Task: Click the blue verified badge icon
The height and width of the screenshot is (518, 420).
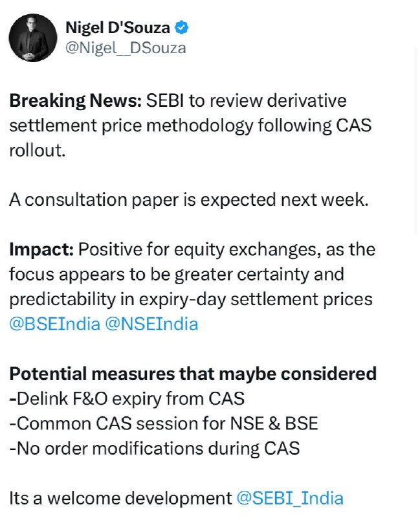Action: coord(181,27)
